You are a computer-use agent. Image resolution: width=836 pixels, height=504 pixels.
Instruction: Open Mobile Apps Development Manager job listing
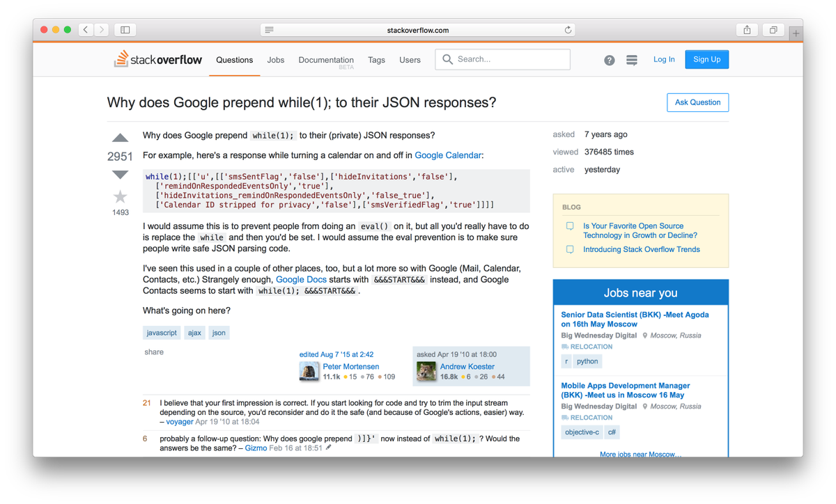coord(626,391)
